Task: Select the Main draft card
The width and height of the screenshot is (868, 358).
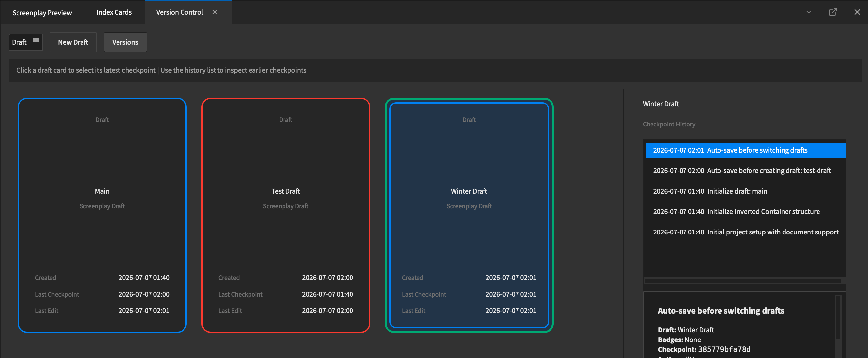Action: coord(102,215)
